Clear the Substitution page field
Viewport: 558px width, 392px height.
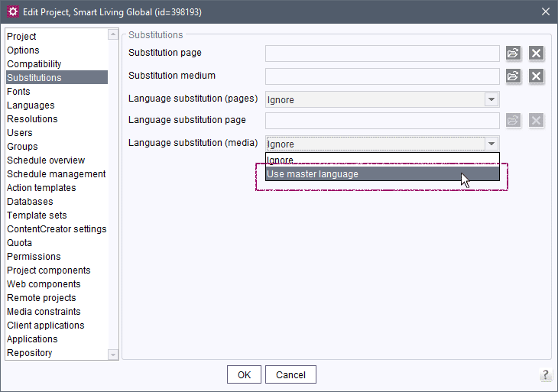click(537, 53)
